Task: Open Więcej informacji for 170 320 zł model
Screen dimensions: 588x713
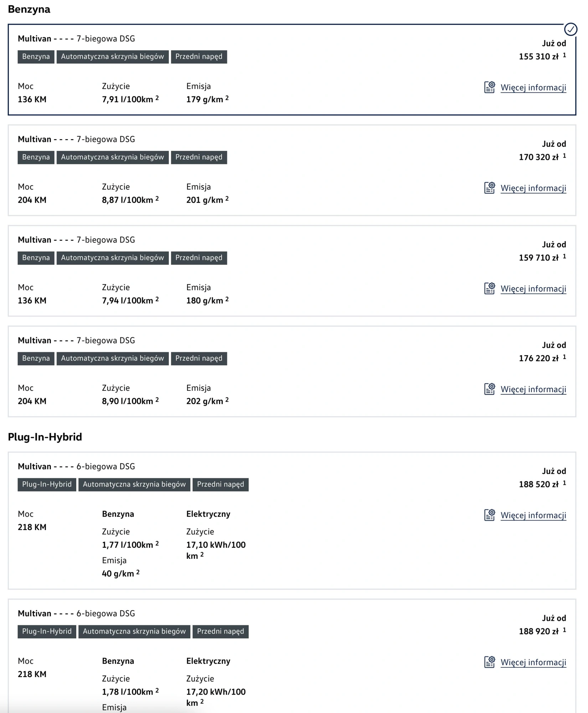Action: (533, 188)
